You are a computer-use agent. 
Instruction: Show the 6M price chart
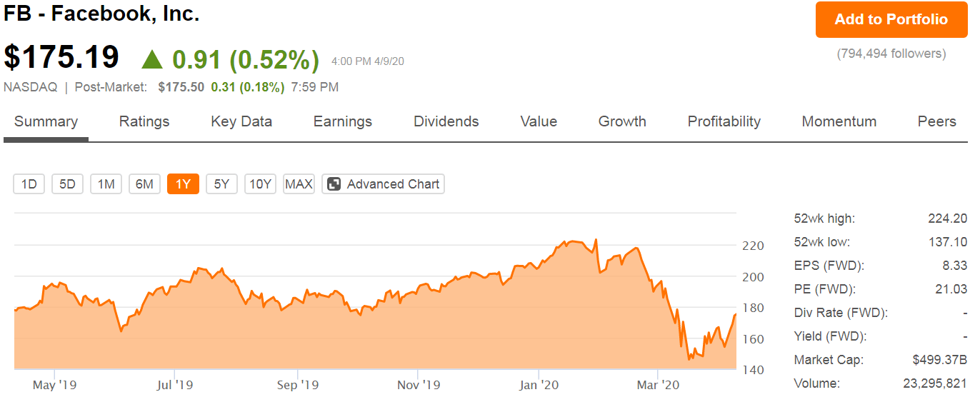point(144,184)
